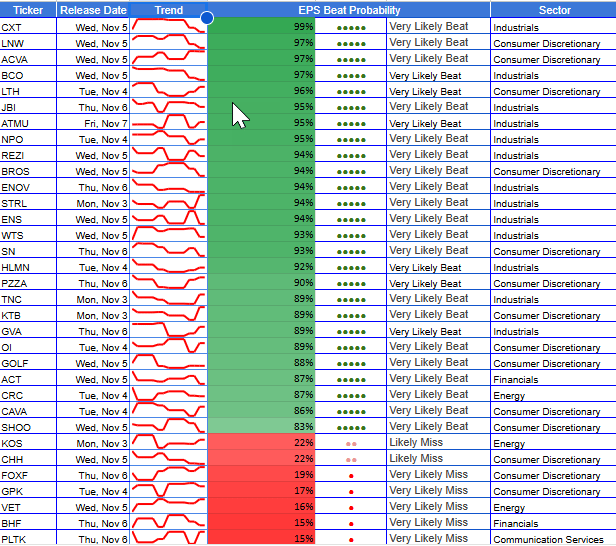Select the SN ticker cell

tap(28, 251)
